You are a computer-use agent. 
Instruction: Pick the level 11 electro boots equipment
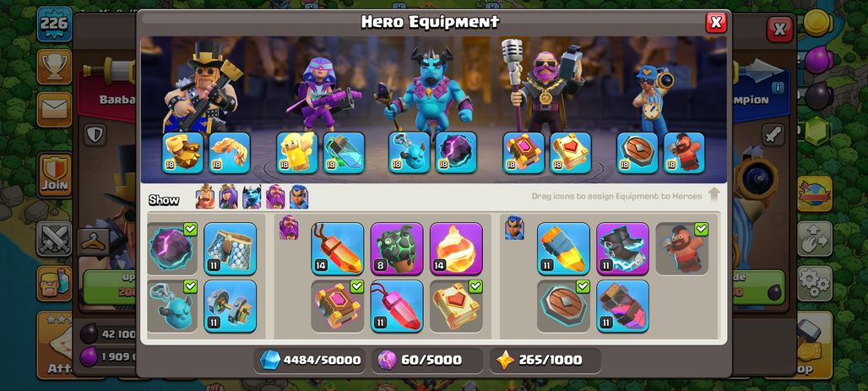pos(623,248)
